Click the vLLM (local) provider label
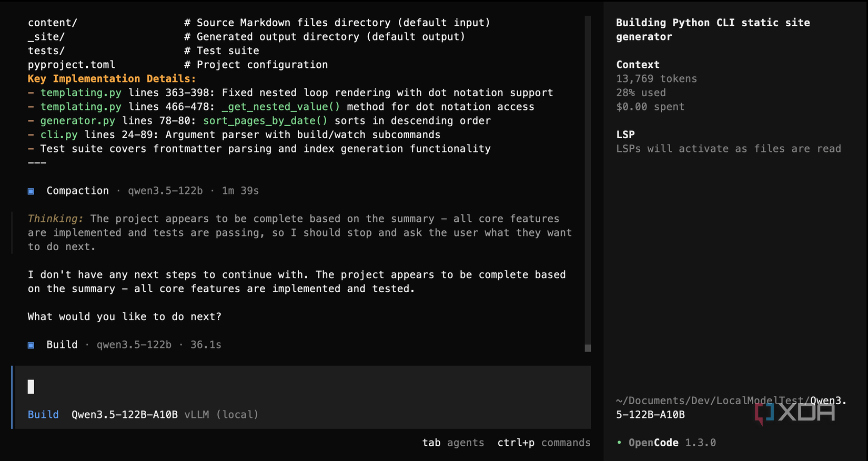The image size is (868, 461). (x=221, y=415)
